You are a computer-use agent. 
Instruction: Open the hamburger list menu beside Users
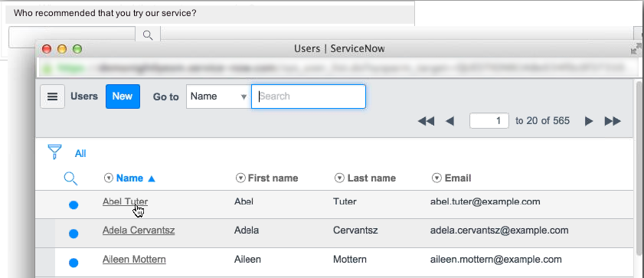click(x=52, y=96)
